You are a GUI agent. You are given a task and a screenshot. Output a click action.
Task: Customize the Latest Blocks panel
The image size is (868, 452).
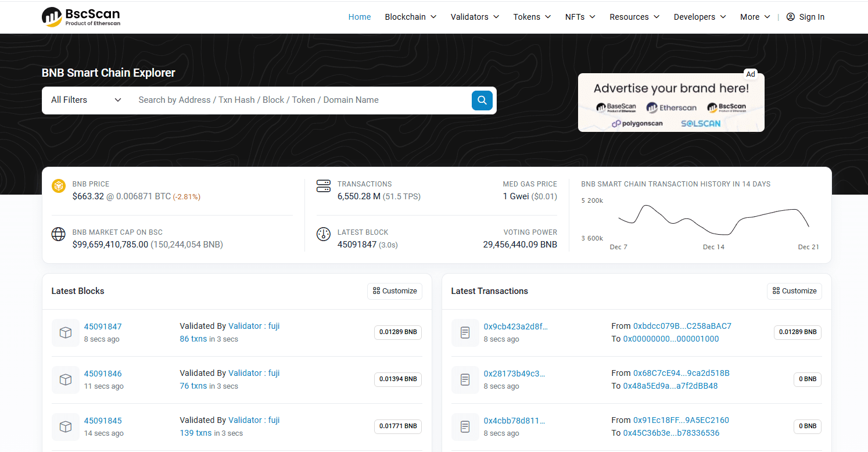pyautogui.click(x=394, y=291)
